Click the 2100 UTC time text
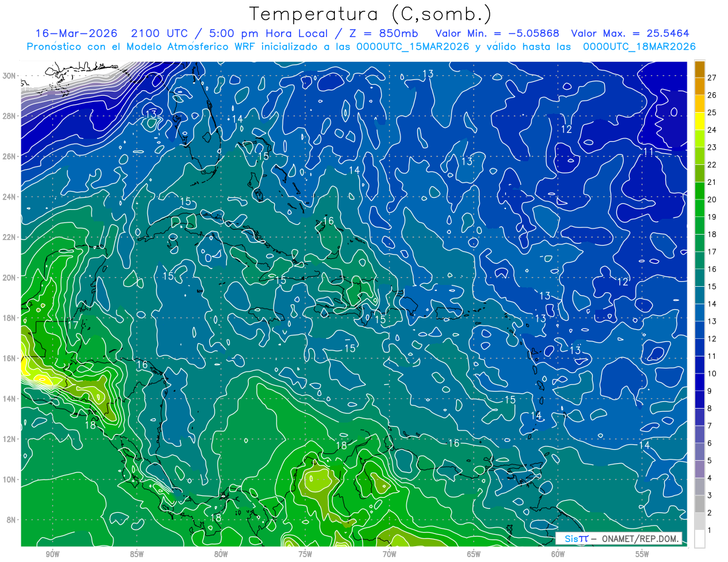The height and width of the screenshot is (562, 728). coord(152,33)
